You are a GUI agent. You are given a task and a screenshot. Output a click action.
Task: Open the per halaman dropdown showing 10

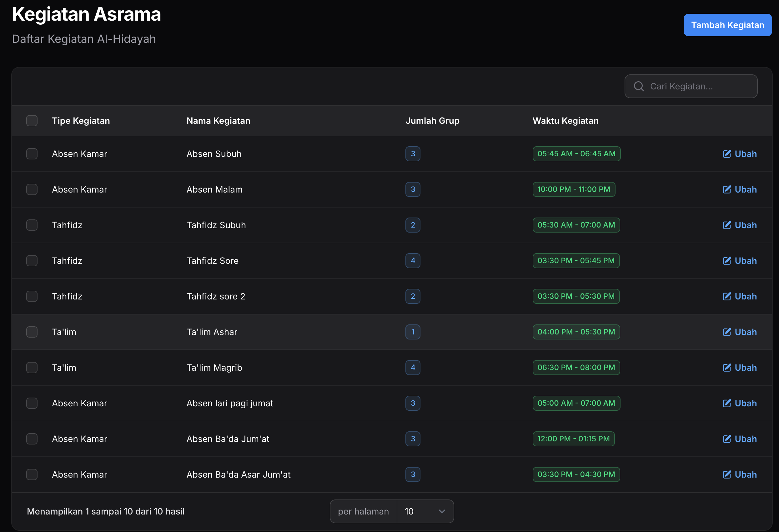[x=425, y=512]
